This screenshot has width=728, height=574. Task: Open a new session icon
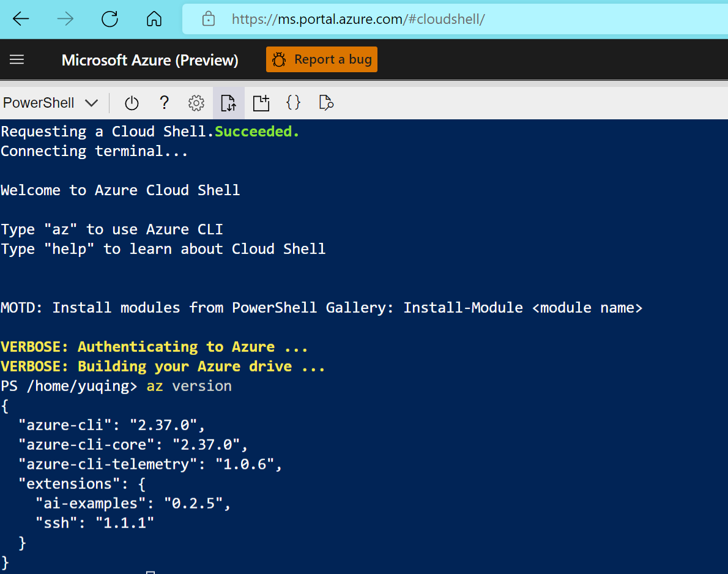[x=261, y=103]
